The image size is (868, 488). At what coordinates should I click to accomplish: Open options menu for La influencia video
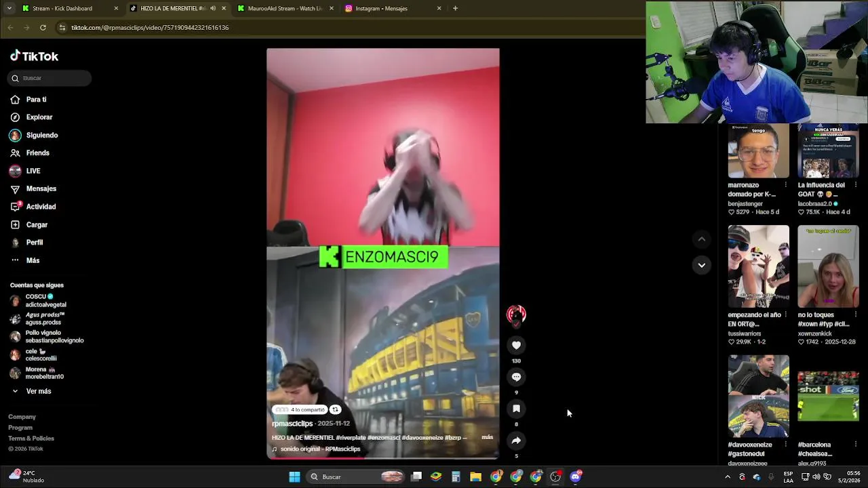point(855,184)
